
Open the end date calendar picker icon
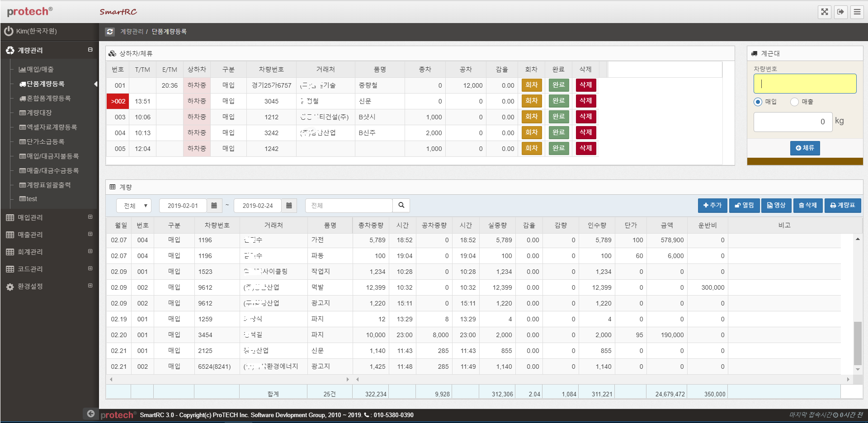(x=289, y=206)
